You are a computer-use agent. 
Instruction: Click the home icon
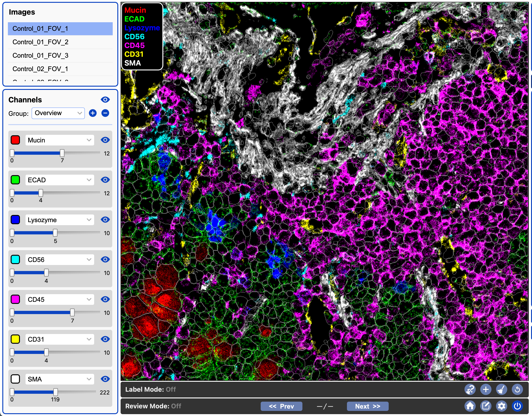tap(470, 406)
